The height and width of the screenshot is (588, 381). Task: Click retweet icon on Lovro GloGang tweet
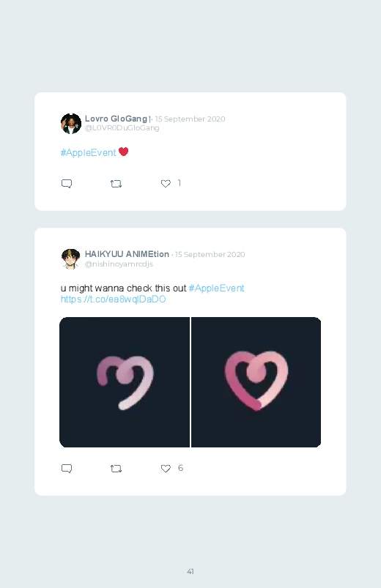pos(116,184)
